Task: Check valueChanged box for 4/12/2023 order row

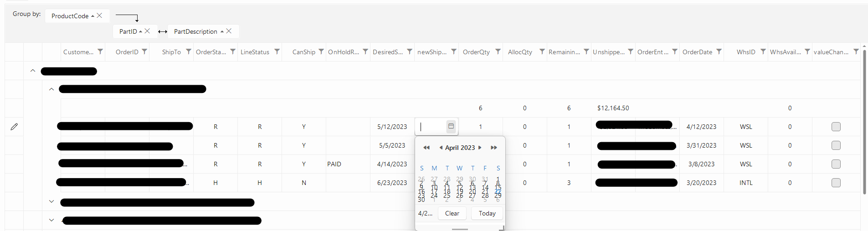Action: pyautogui.click(x=836, y=127)
